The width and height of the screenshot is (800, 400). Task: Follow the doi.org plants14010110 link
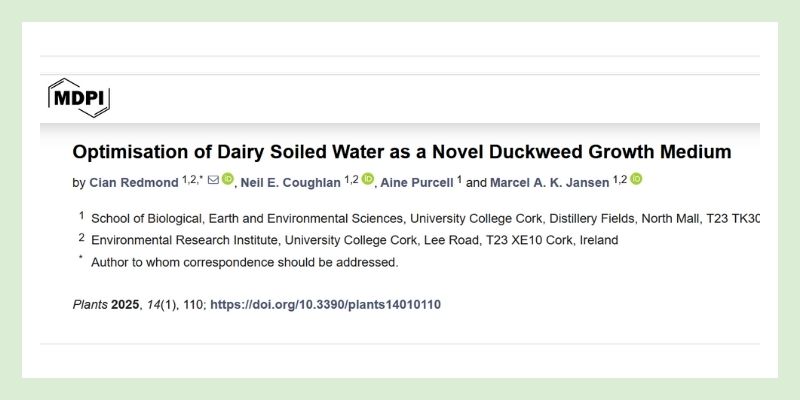click(x=325, y=304)
